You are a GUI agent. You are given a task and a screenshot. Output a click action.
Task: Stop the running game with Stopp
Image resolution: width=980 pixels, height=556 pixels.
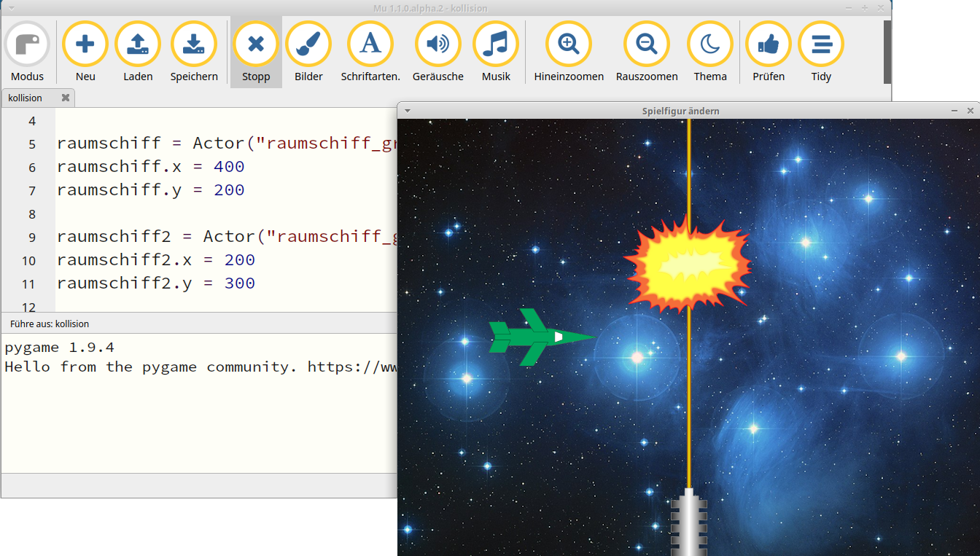point(256,45)
